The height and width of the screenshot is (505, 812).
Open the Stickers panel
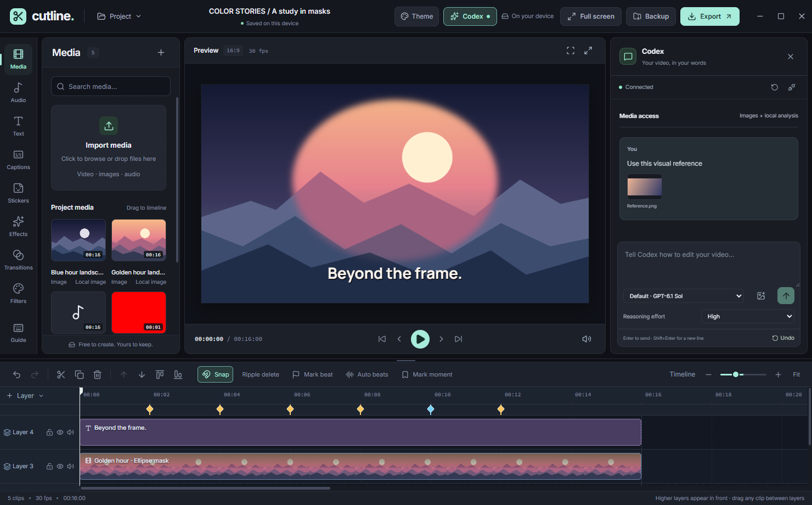(18, 193)
